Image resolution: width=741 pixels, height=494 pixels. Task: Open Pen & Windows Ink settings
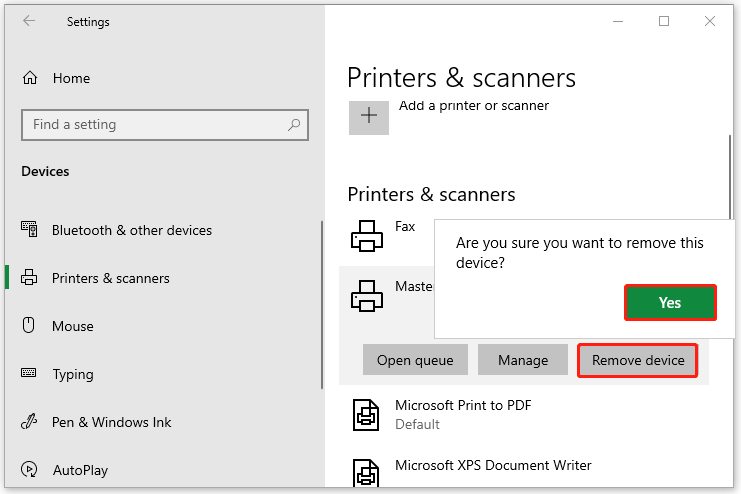[112, 422]
